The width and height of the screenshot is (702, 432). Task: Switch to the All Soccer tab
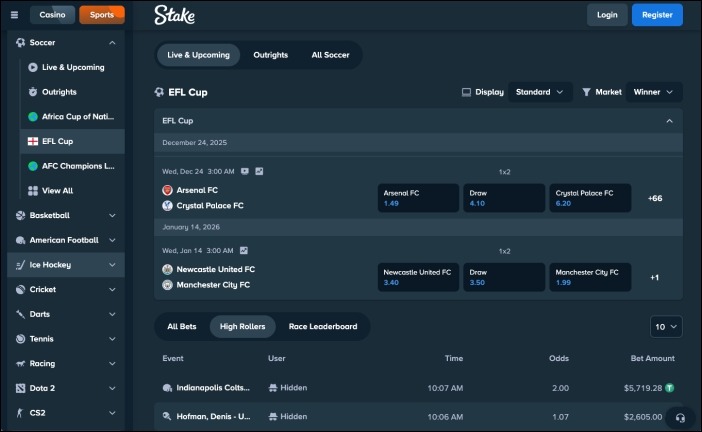coord(330,55)
